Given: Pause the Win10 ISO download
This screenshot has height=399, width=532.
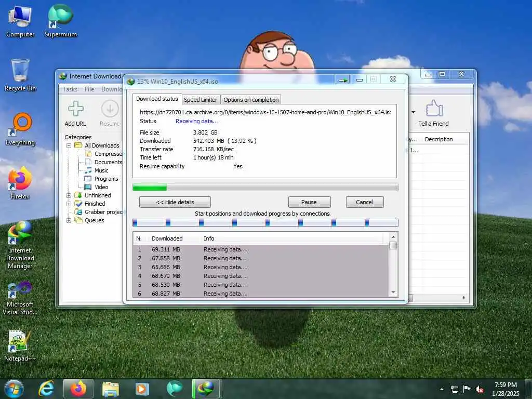Looking at the screenshot, I should click(x=309, y=202).
